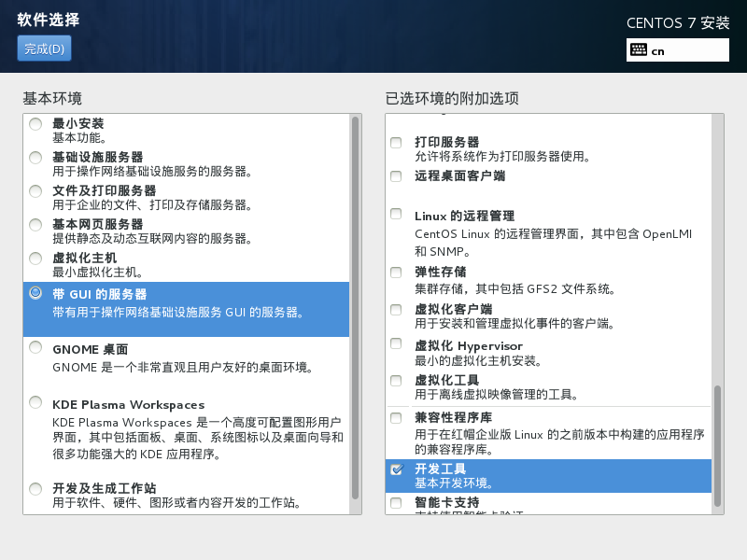Choose 开发及生成工作站 option
This screenshot has height=560, width=747.
[35, 488]
